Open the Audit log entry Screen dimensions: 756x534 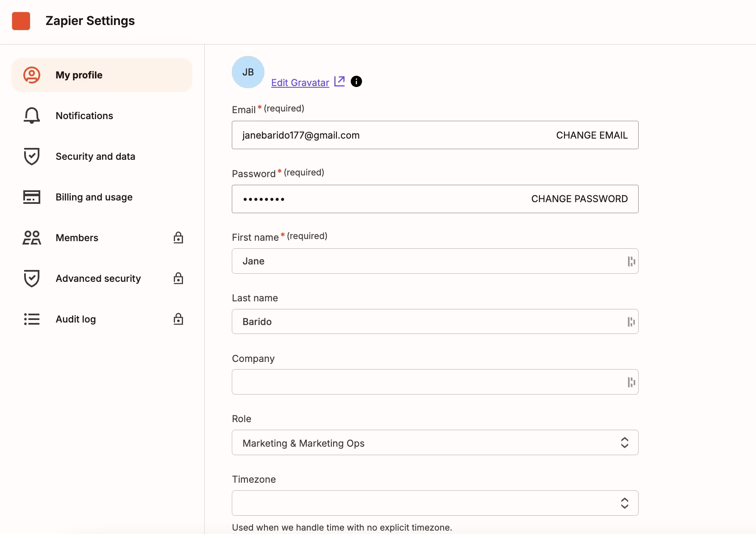coord(102,319)
